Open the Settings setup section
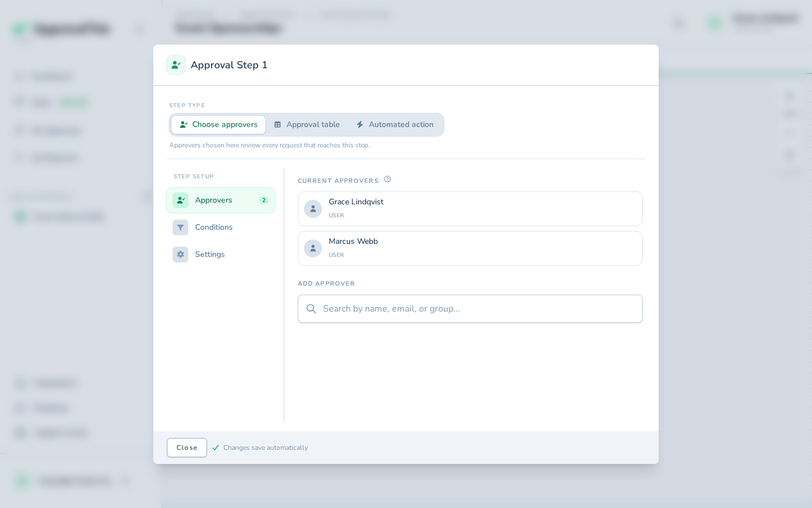Screen dimensions: 812x508 tap(220, 255)
